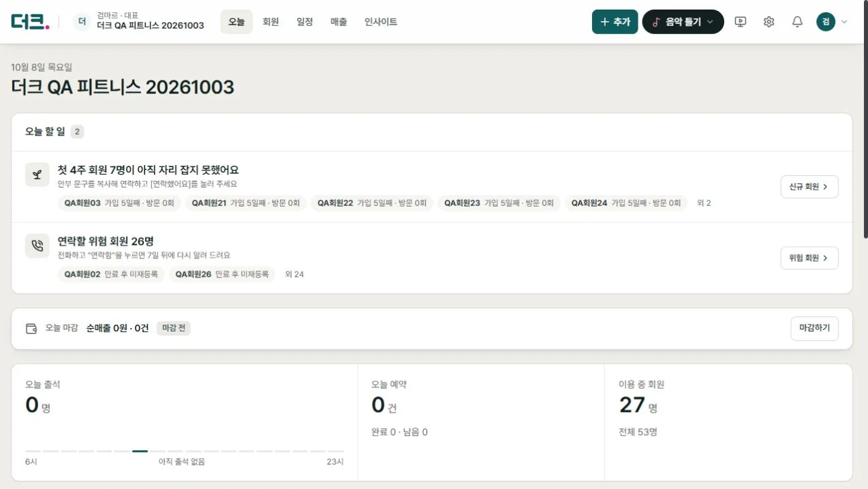Open notifications bell icon
Screen dimensions: 868x489
pos(797,22)
